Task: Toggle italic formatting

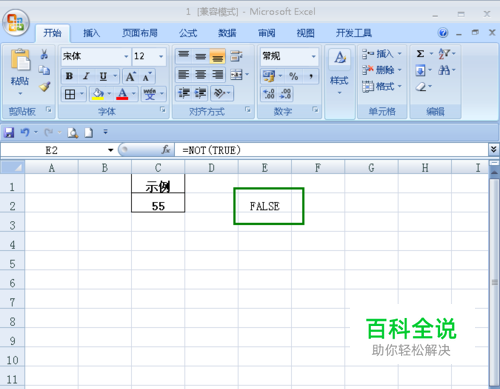Action: (86, 76)
